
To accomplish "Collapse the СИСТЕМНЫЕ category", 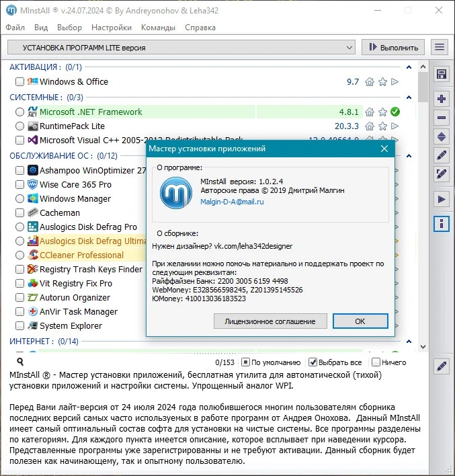I will 409,97.
